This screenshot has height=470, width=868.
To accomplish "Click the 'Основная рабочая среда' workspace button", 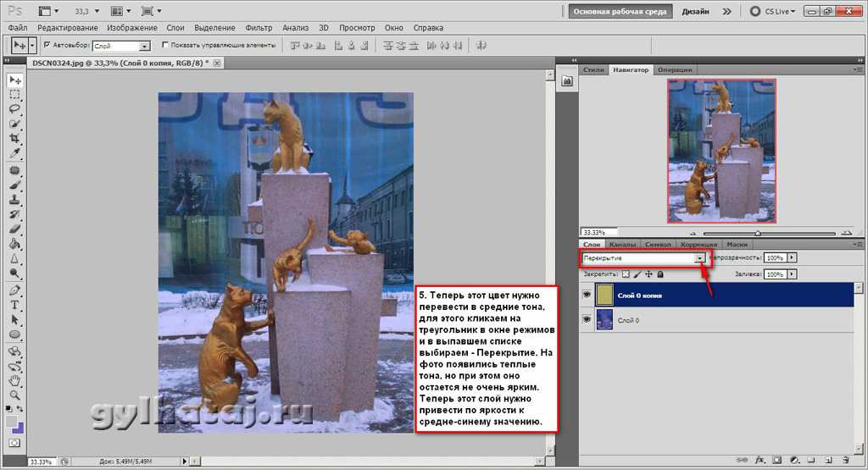I will tap(621, 12).
